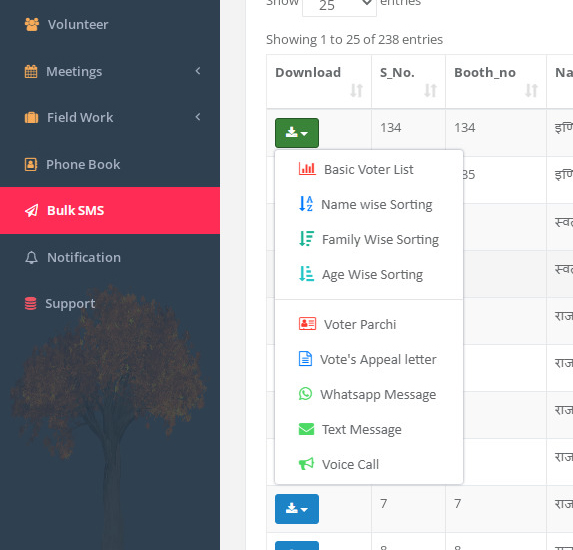Click the Support database icon
573x550 pixels.
point(31,304)
